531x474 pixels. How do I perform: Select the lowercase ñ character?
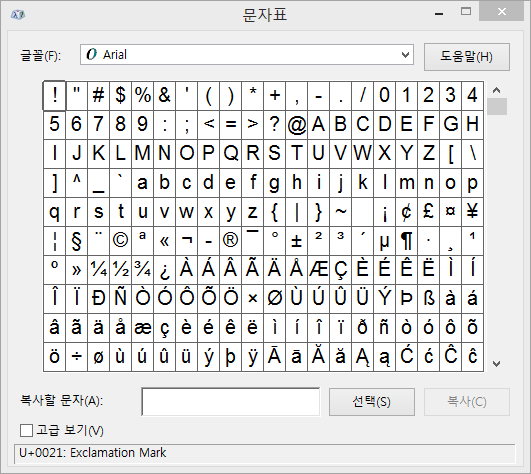tap(384, 328)
